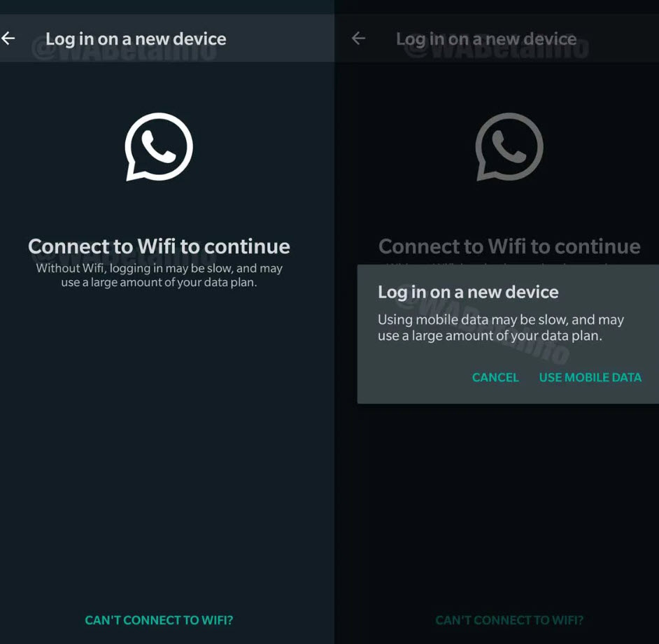Tap @WABetaInfo watermark under right header
The width and height of the screenshot is (659, 644).
496,48
